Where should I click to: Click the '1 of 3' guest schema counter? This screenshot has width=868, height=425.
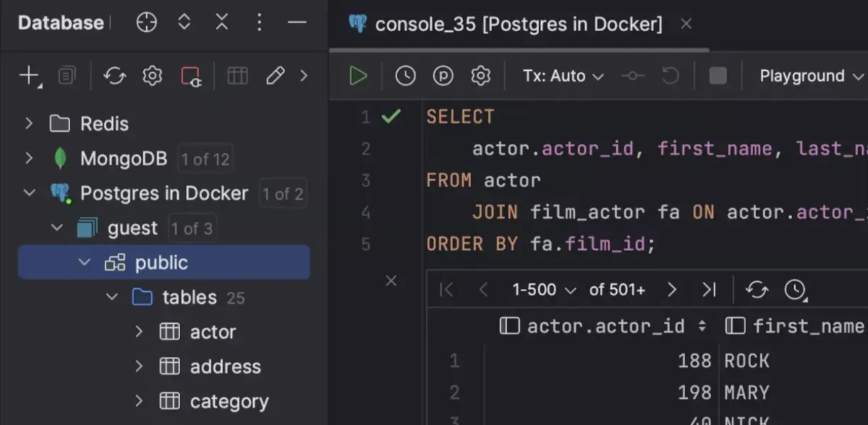191,229
